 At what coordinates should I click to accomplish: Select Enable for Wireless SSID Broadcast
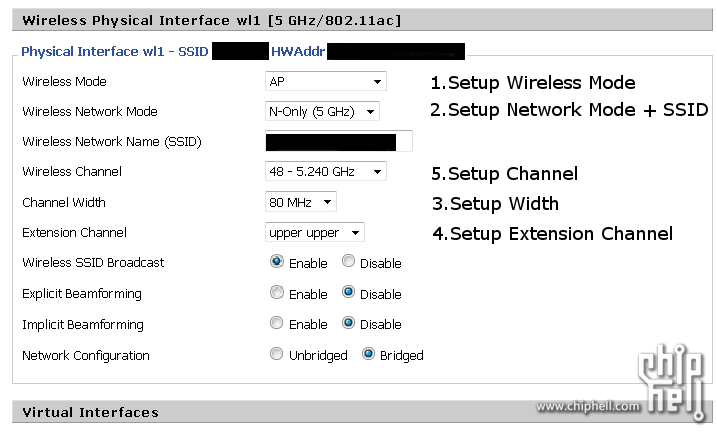277,262
